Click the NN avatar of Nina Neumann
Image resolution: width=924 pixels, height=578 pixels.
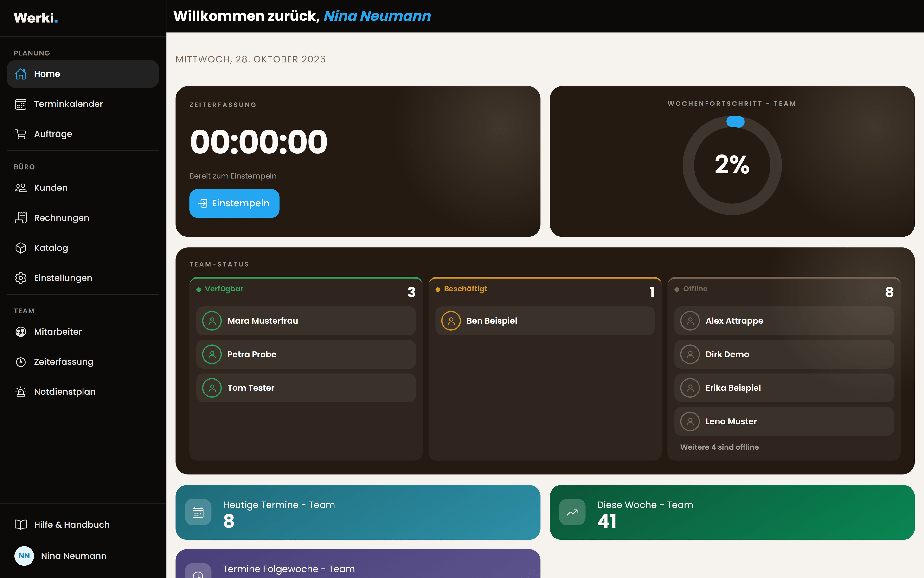tap(24, 556)
